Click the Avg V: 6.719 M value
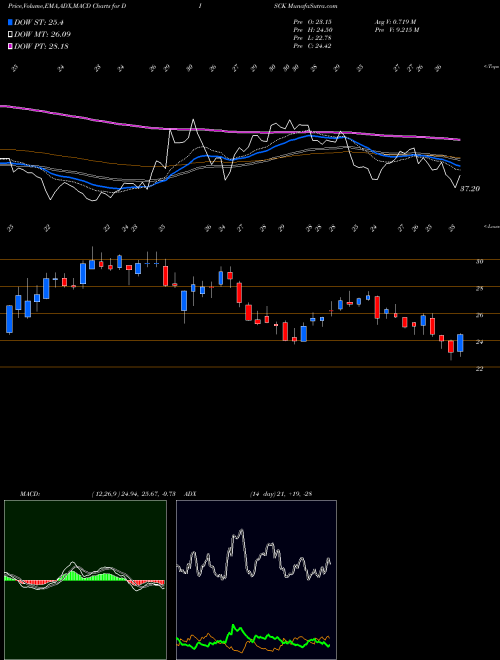 point(395,22)
